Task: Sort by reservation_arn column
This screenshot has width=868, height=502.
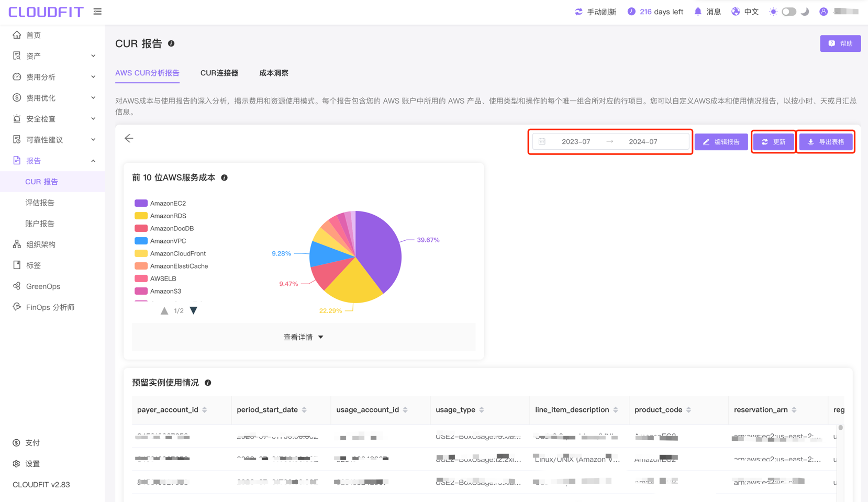Action: coord(794,410)
